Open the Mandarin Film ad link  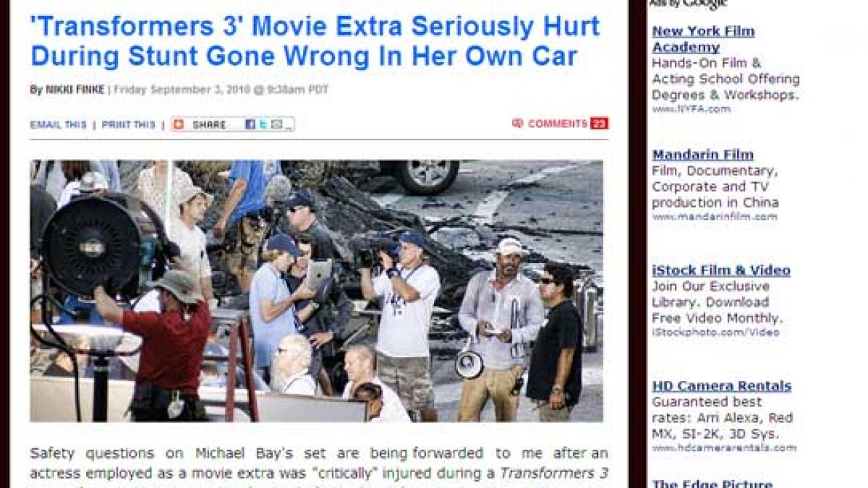tap(702, 155)
